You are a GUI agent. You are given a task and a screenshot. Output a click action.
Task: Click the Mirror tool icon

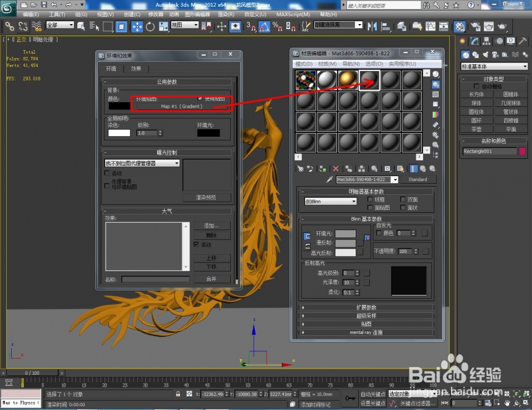pyautogui.click(x=372, y=26)
